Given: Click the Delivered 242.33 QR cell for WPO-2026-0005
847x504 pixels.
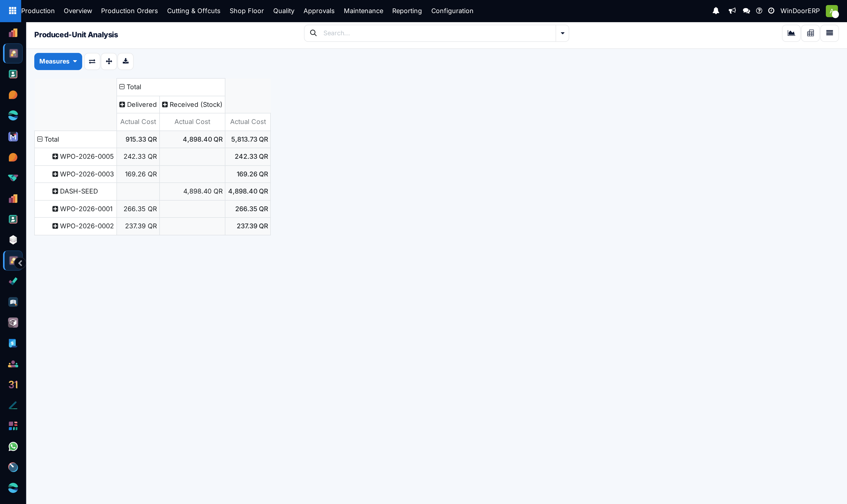Looking at the screenshot, I should [x=138, y=156].
